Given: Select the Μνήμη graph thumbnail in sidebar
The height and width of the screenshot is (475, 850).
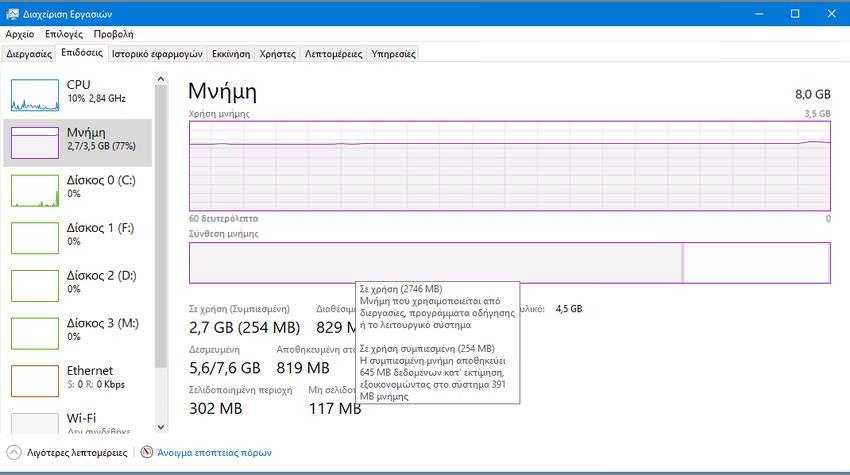Looking at the screenshot, I should click(x=35, y=143).
